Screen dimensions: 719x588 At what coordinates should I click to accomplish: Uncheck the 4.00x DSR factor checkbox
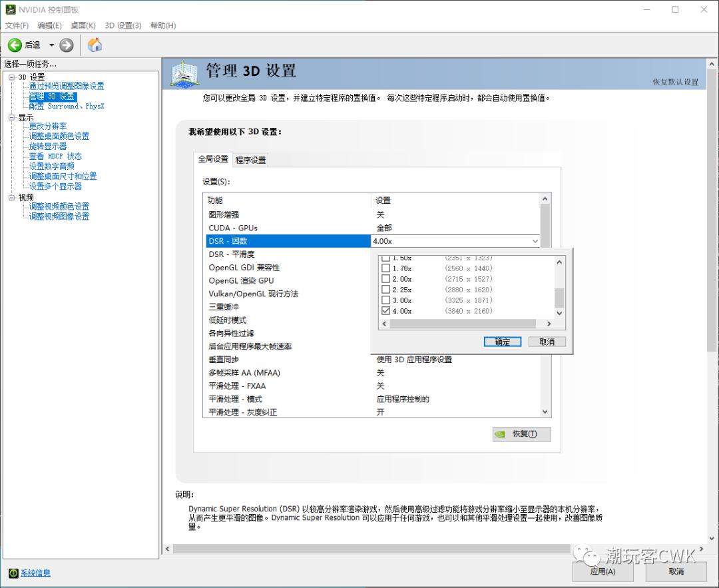[385, 311]
